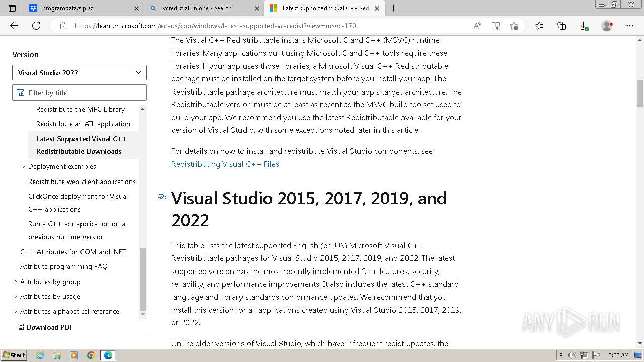The image size is (644, 362).
Task: Switch to vcredist all in one search tab
Action: [204, 8]
